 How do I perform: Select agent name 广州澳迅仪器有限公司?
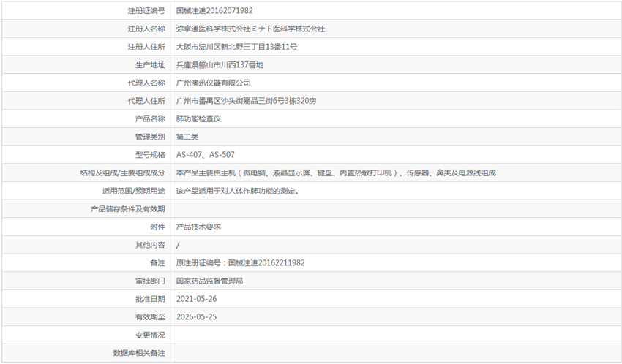tap(214, 83)
